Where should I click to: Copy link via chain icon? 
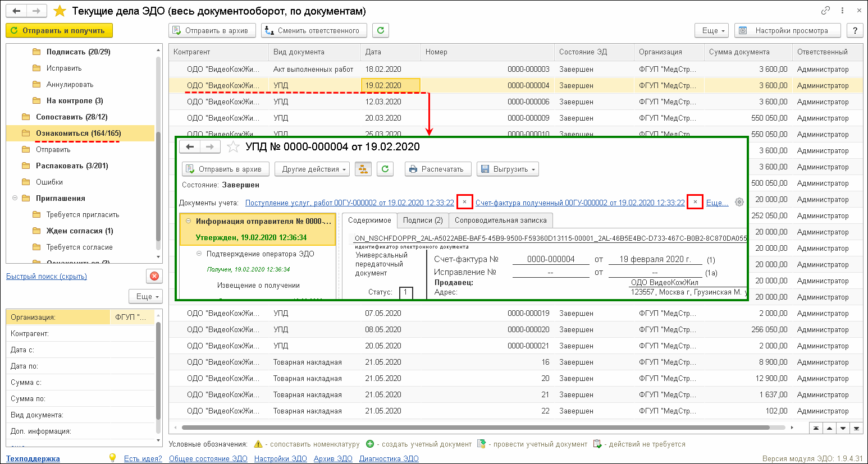pyautogui.click(x=825, y=11)
